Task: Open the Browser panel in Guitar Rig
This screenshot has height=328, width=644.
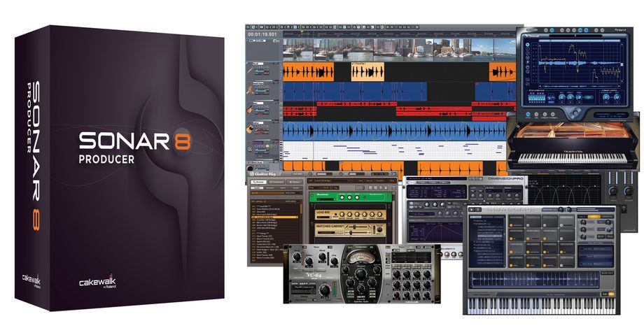Action: (x=259, y=182)
